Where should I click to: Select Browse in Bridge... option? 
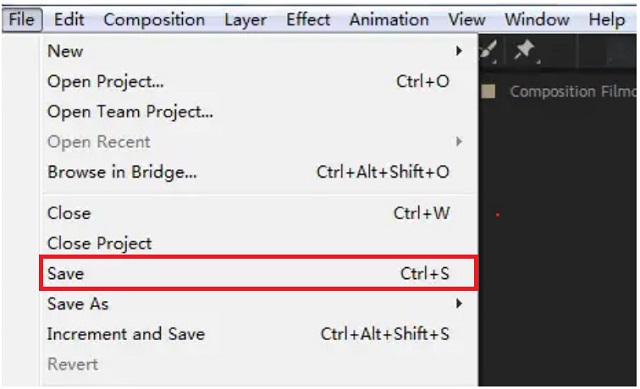point(258,172)
